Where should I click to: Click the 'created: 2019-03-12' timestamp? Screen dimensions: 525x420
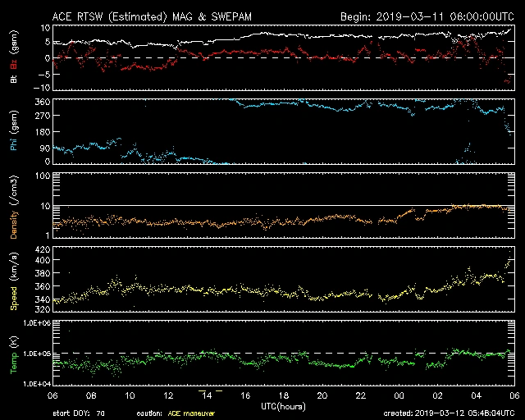tap(449, 413)
